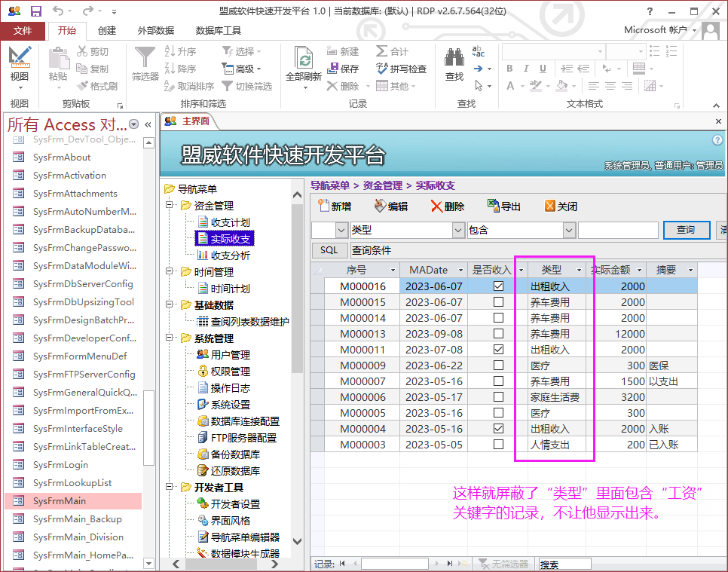Click the SQL button

pyautogui.click(x=329, y=250)
